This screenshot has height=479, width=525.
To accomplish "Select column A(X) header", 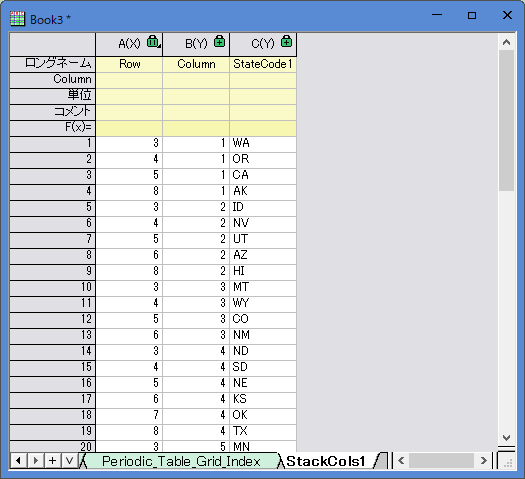I will [129, 44].
